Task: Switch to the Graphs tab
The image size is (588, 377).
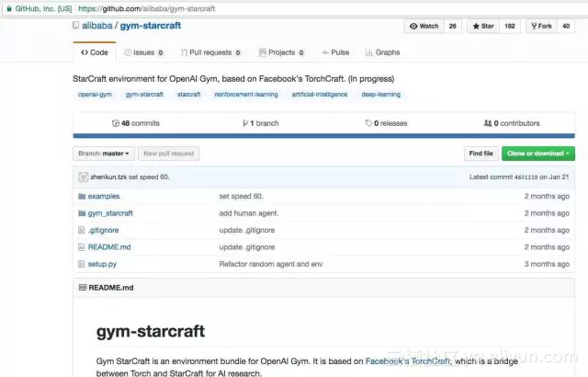Action: click(x=382, y=52)
